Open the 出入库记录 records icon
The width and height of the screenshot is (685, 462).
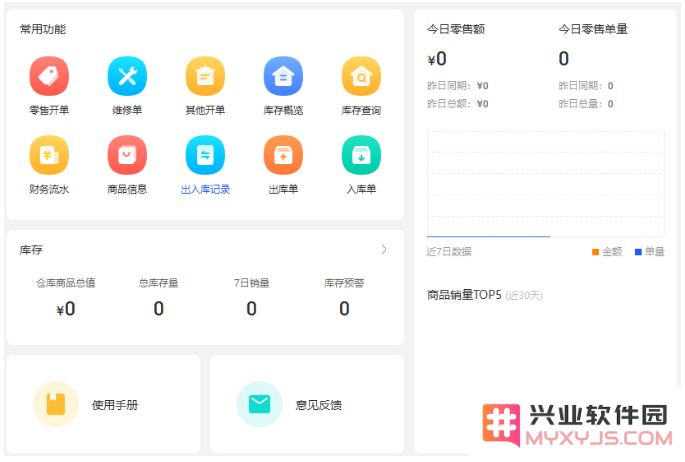click(x=205, y=155)
